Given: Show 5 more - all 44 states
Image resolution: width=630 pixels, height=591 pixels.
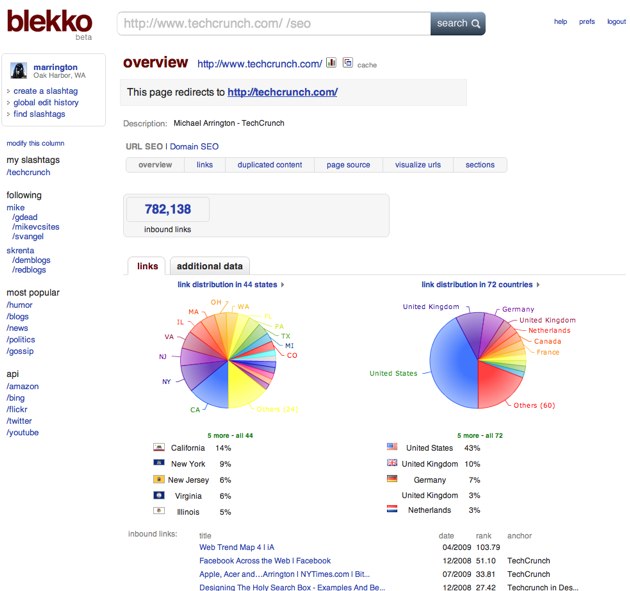Looking at the screenshot, I should (x=230, y=436).
